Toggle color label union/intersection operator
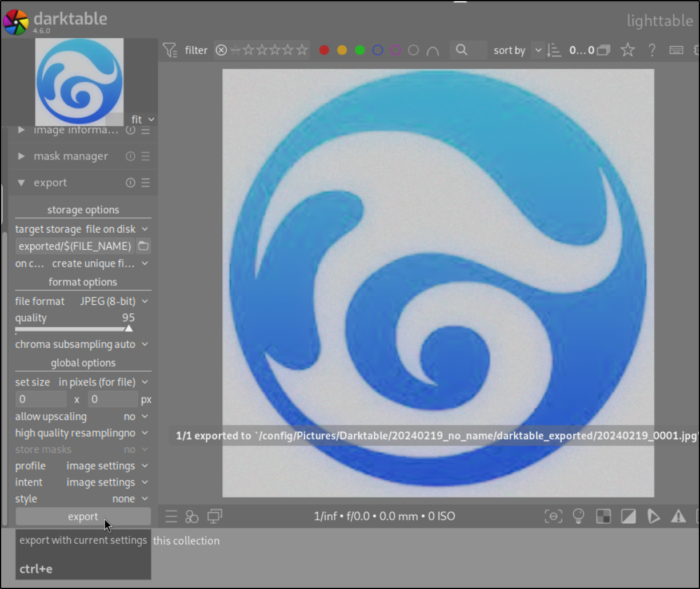Viewport: 700px width, 589px height. (x=433, y=51)
